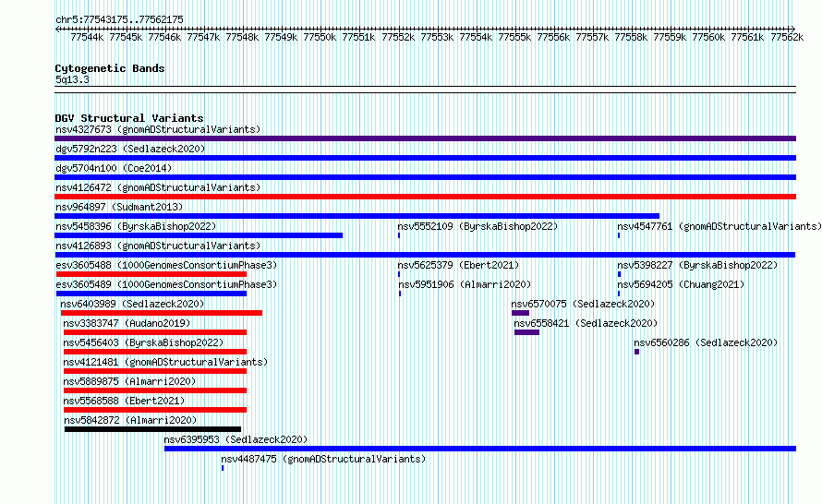Click the blue bar under nsv6395953

coord(480,449)
